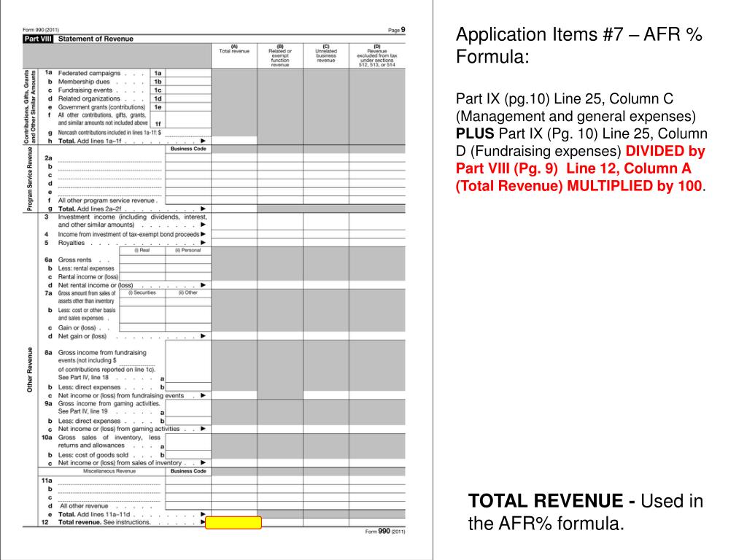Click "Income from investment of tax-exempt bond proceeds"
Image resolution: width=747 pixels, height=560 pixels.
click(128, 234)
